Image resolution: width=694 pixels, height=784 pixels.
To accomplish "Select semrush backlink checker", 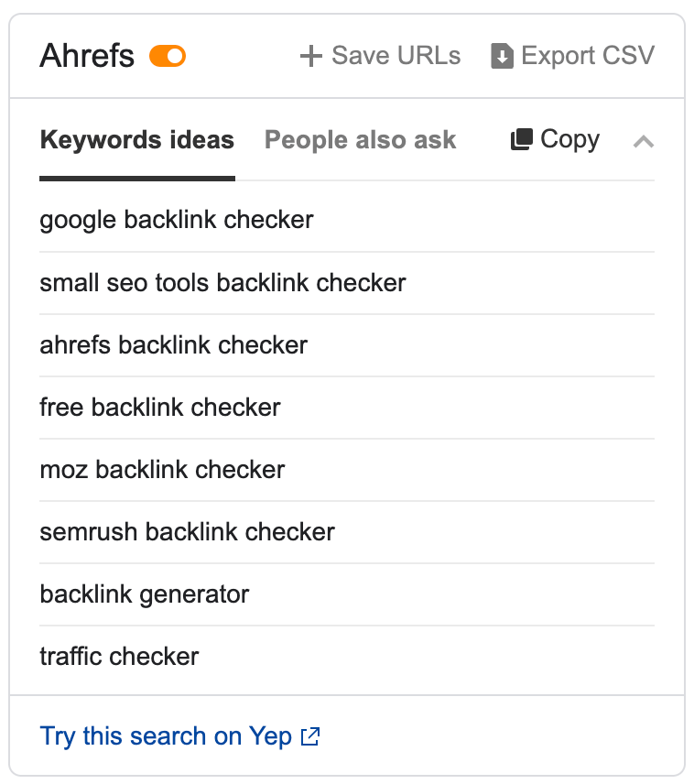I will coord(187,531).
